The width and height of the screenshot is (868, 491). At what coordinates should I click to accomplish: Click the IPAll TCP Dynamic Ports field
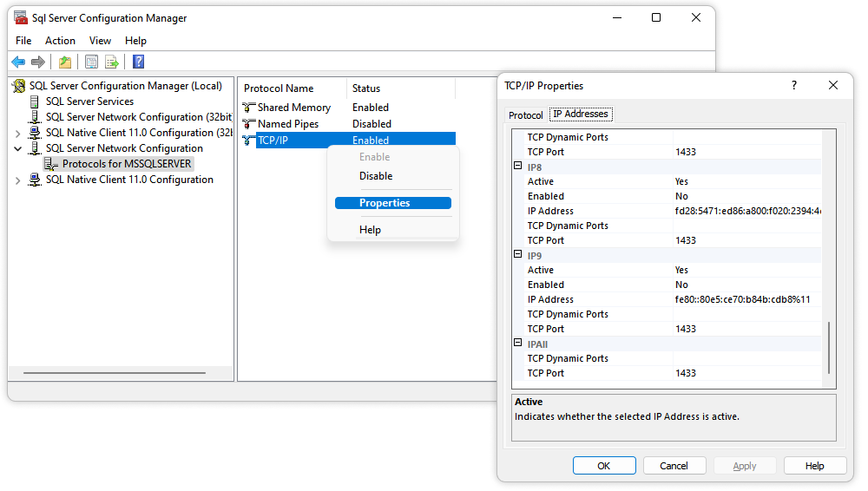coord(746,358)
